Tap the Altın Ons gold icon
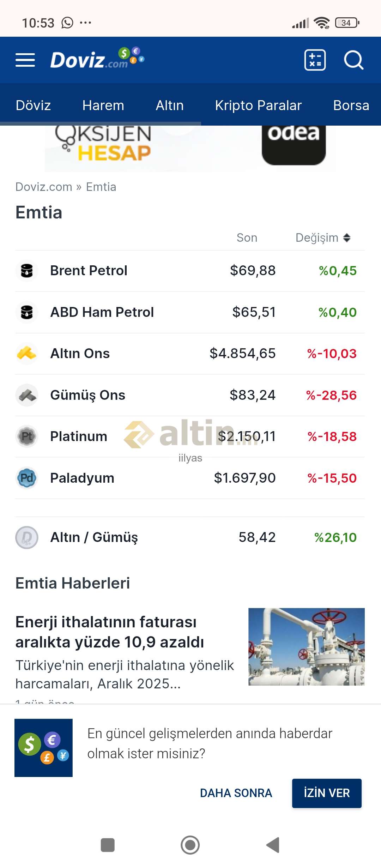Viewport: 381px width, 868px height. click(x=27, y=354)
